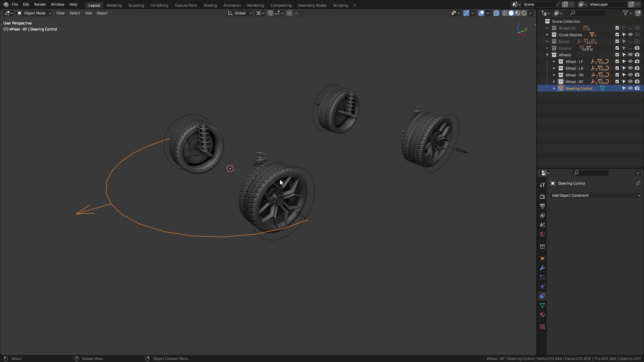Open the Tool properties tab icon
This screenshot has width=644, height=362.
pyautogui.click(x=542, y=185)
